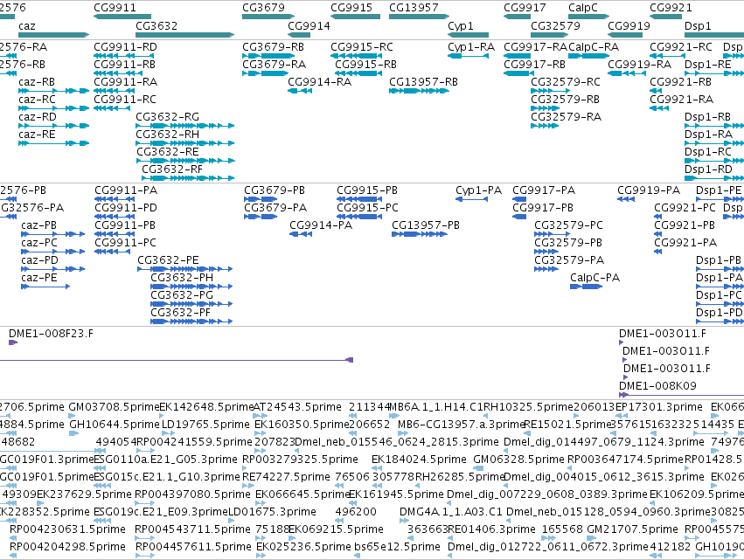Select the CG9915 gene label
The height and width of the screenshot is (560, 744).
click(351, 8)
